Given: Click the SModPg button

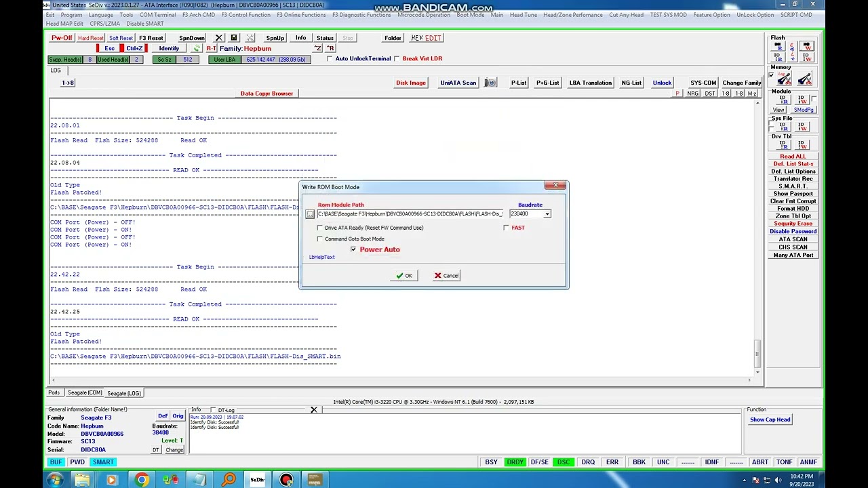Looking at the screenshot, I should [804, 110].
